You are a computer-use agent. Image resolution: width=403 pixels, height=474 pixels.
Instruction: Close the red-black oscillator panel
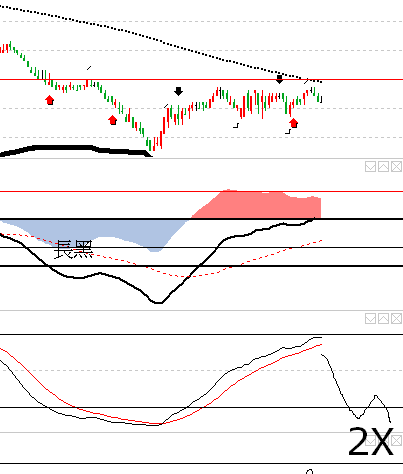point(396,319)
